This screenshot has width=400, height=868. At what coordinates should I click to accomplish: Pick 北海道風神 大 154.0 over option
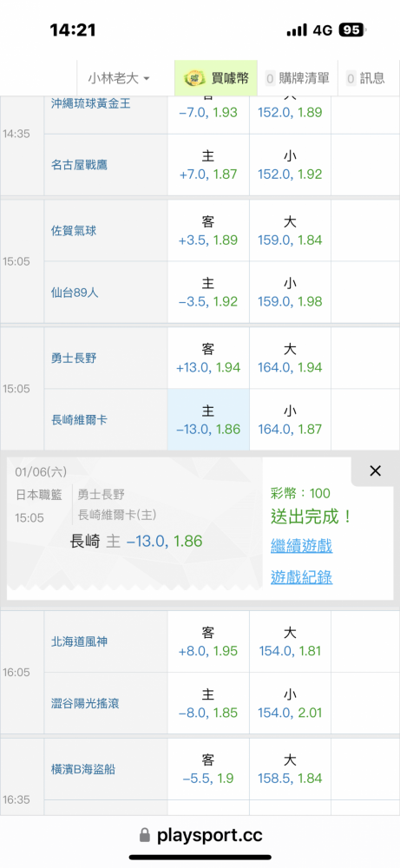point(290,641)
